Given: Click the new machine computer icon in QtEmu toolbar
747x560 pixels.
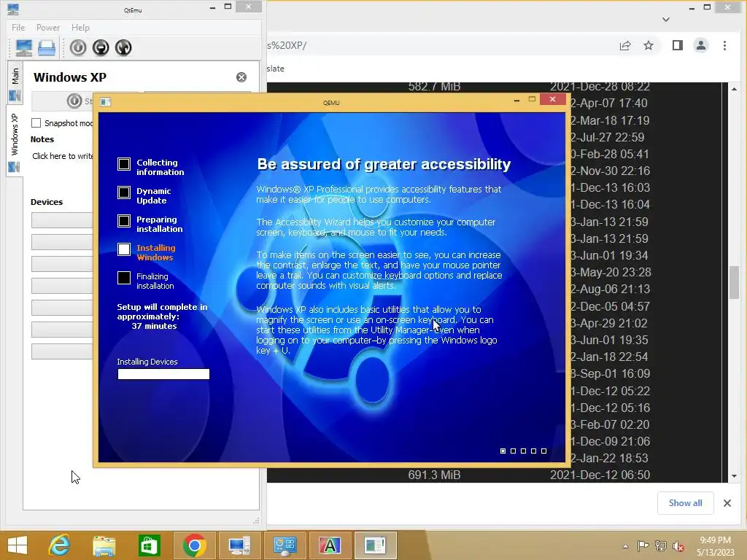Looking at the screenshot, I should click(24, 47).
